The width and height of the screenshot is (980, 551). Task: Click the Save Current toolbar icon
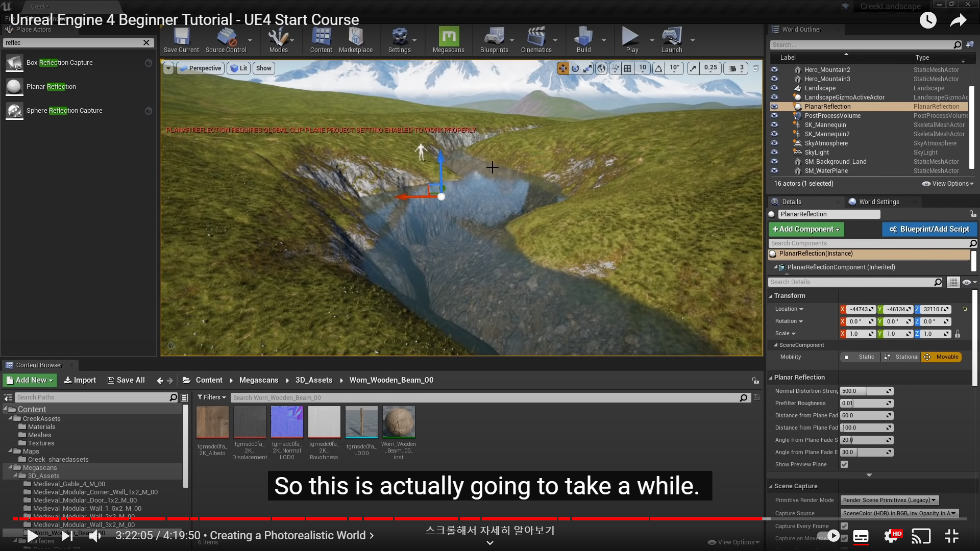(181, 38)
